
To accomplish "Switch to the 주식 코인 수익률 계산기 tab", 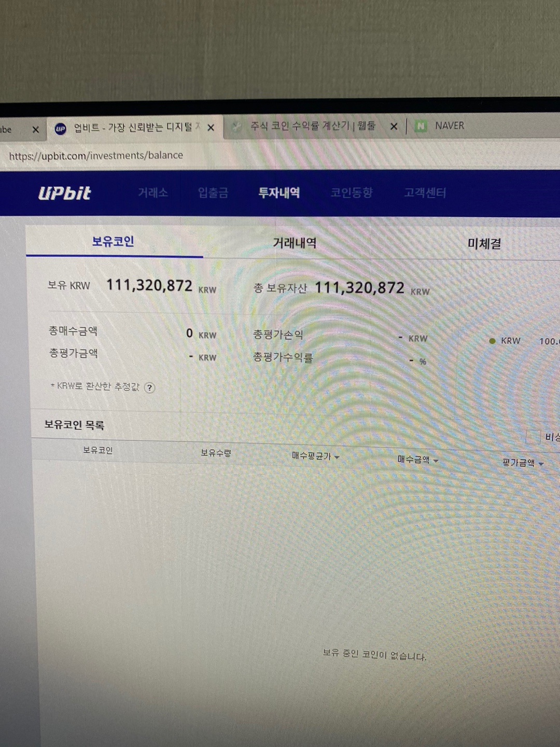I will (314, 126).
